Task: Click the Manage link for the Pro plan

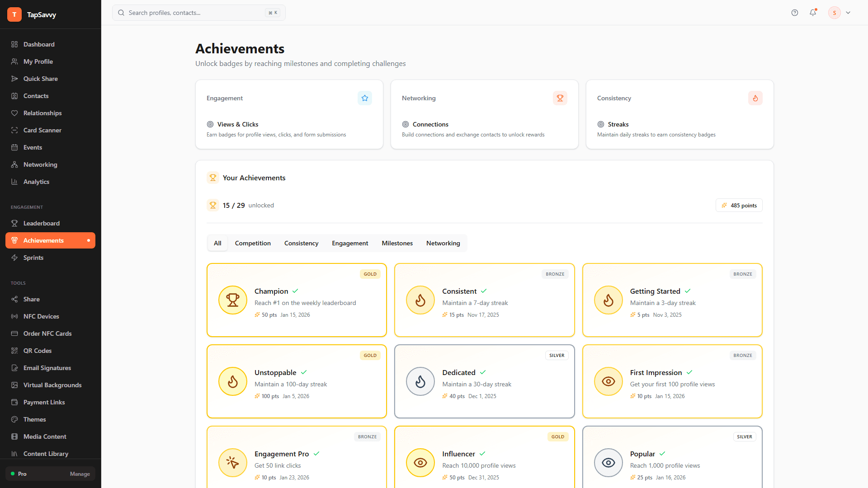Action: click(80, 474)
